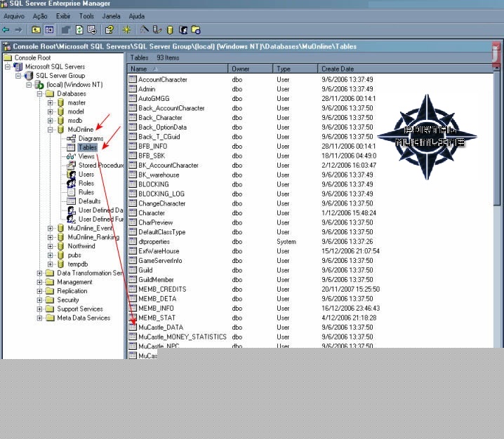The image size is (504, 439).
Task: Select the MEMB_INFO table row
Action: tap(156, 308)
